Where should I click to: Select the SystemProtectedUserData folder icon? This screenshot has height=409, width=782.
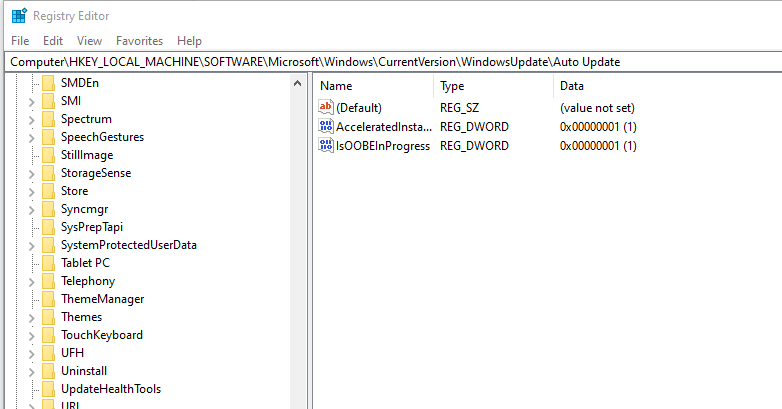(48, 245)
